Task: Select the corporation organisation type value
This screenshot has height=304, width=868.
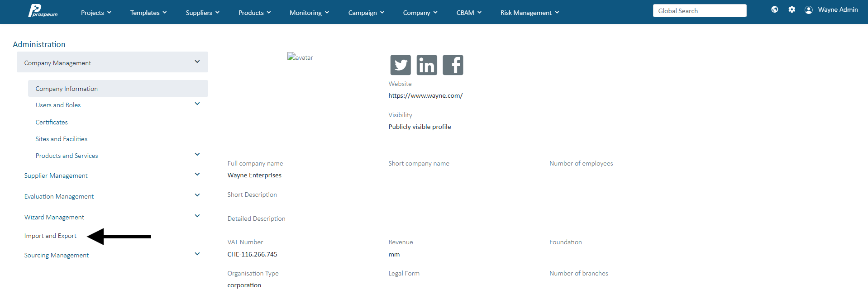Action: (244, 285)
